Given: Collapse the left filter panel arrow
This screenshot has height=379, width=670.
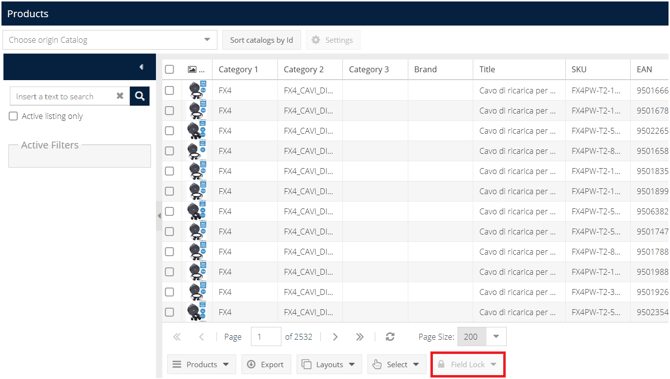Looking at the screenshot, I should pyautogui.click(x=141, y=67).
